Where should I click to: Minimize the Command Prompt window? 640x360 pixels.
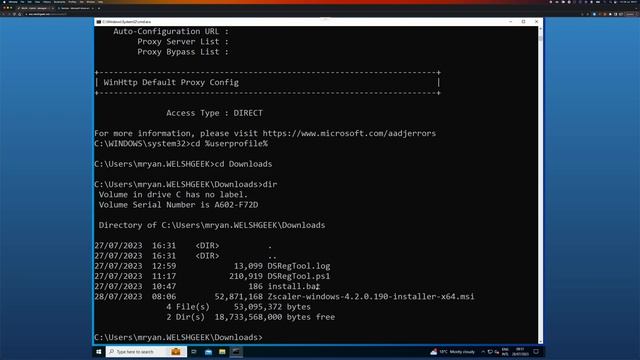[x=511, y=22]
